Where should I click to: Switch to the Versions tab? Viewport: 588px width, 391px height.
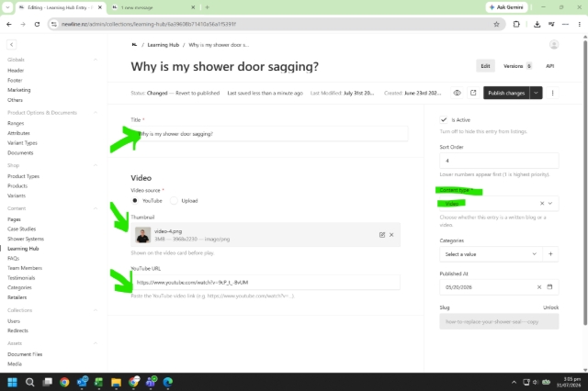pos(517,66)
